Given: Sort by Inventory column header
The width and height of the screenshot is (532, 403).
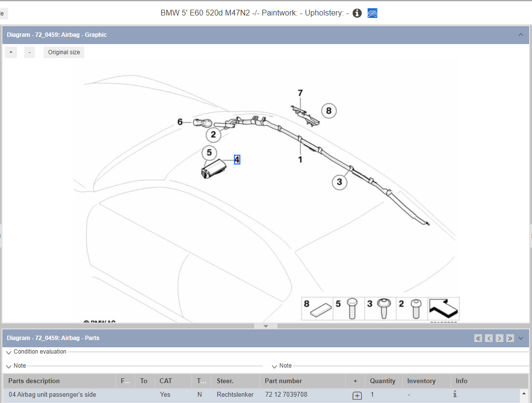Looking at the screenshot, I should [426, 381].
